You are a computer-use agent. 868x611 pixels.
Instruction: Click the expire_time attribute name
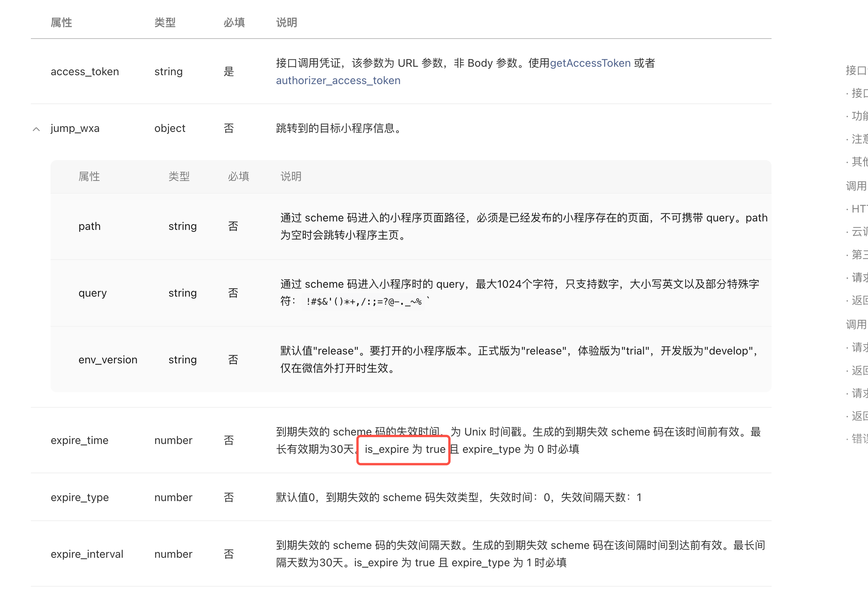pos(79,441)
